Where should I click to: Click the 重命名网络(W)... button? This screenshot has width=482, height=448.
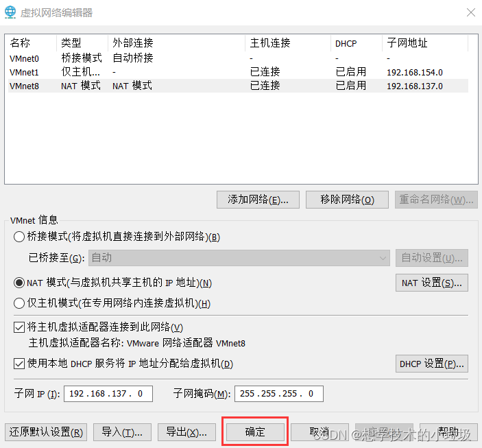coord(436,200)
